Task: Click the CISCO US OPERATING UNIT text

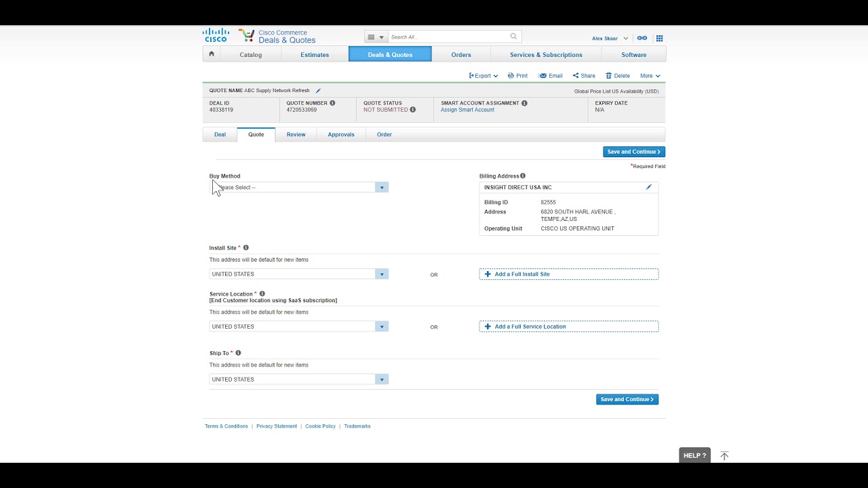Action: click(x=577, y=228)
